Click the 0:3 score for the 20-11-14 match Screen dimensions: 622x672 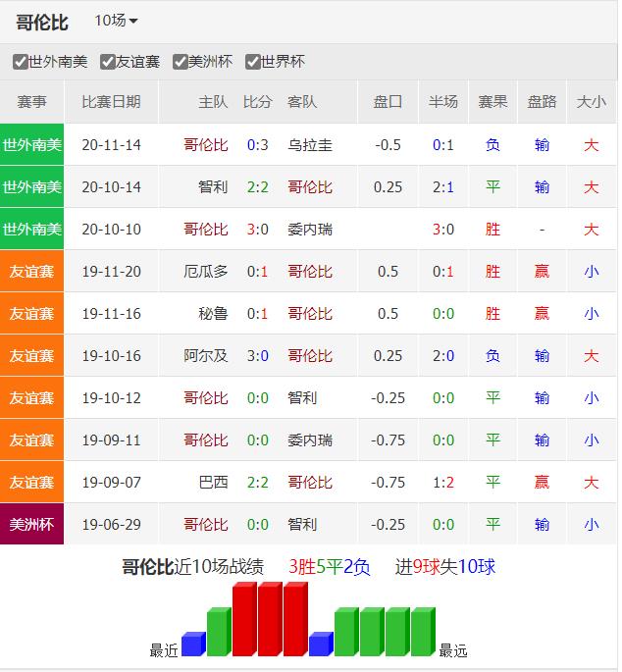(x=257, y=145)
